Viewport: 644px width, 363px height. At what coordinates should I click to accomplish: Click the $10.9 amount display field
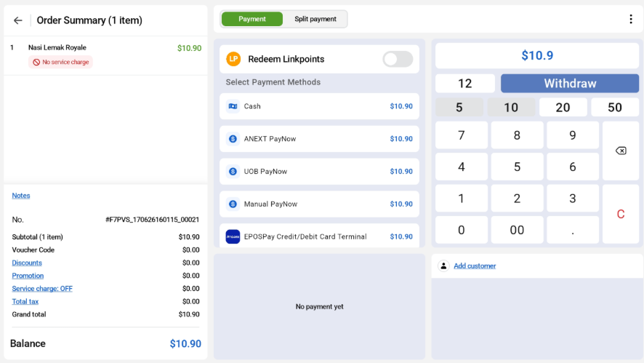pyautogui.click(x=537, y=55)
